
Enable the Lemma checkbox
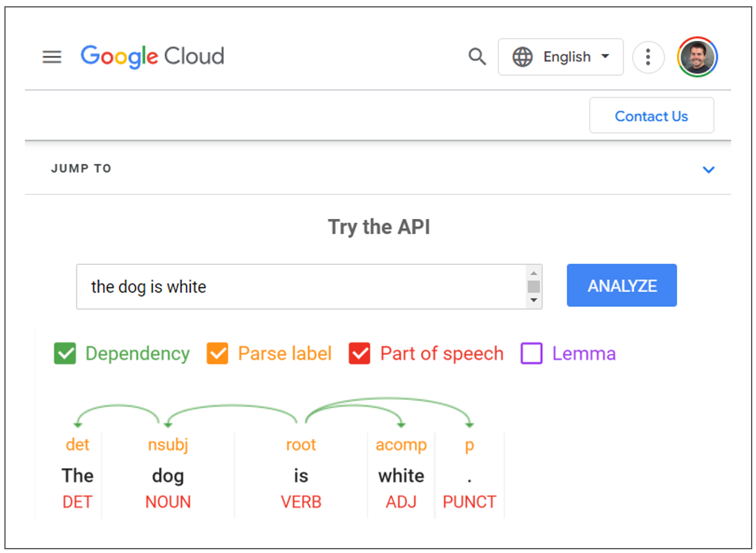click(x=532, y=353)
